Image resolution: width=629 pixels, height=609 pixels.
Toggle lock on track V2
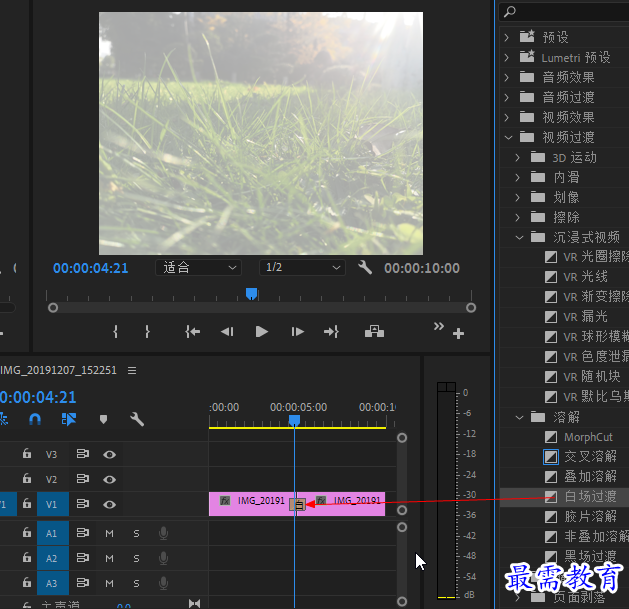[26, 479]
